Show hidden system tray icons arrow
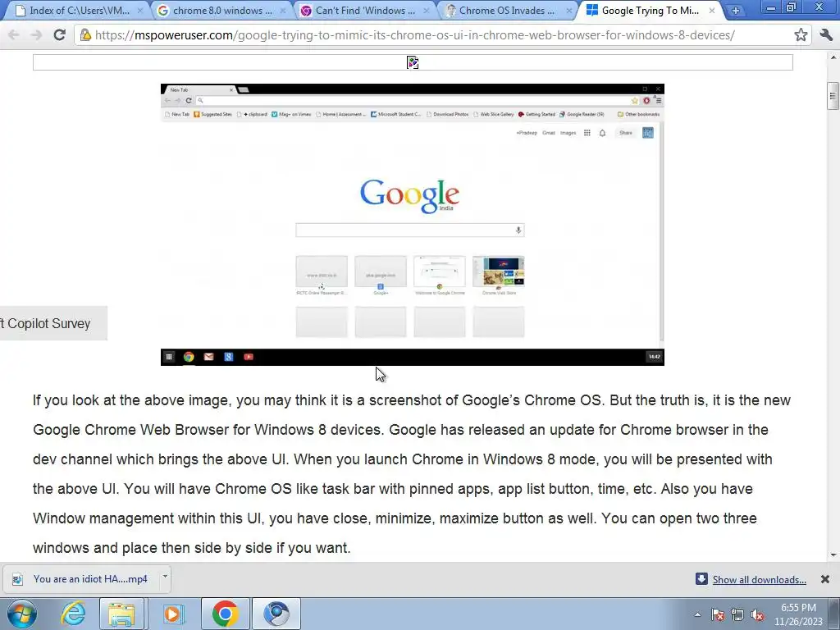The image size is (840, 630). pyautogui.click(x=697, y=614)
